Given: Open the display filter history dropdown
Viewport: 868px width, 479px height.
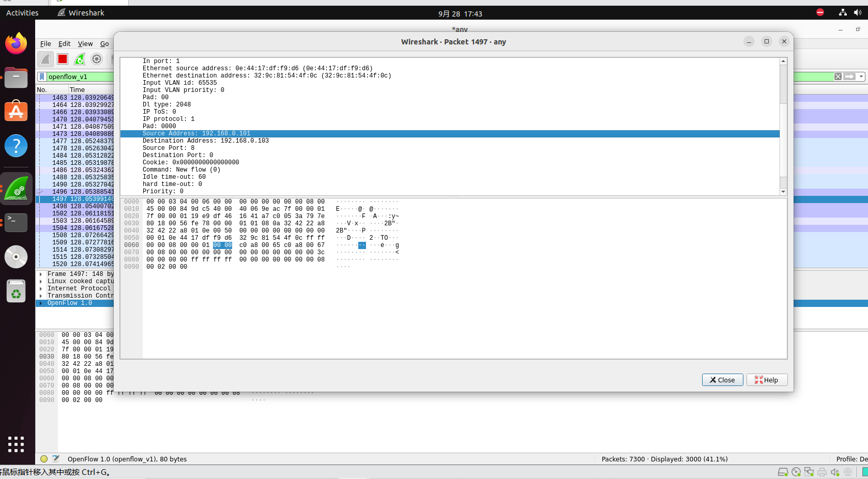Looking at the screenshot, I should coord(861,76).
